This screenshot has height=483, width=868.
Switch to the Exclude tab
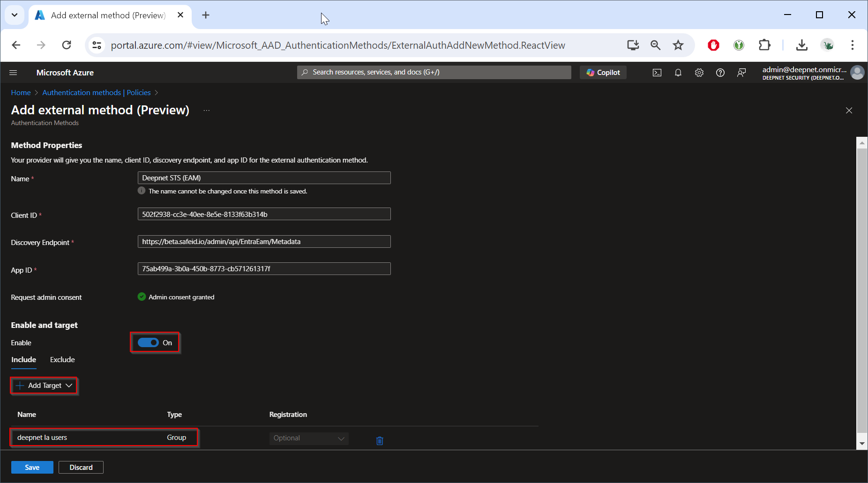pos(62,360)
